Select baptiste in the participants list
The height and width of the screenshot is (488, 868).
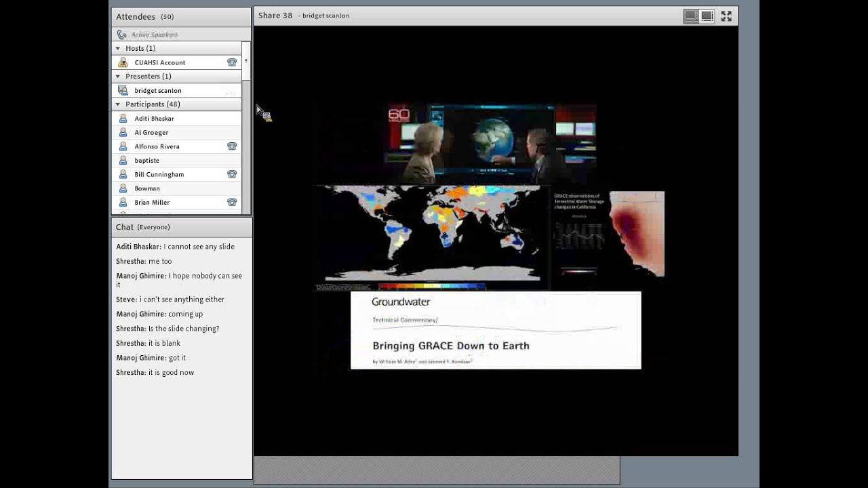click(176, 161)
